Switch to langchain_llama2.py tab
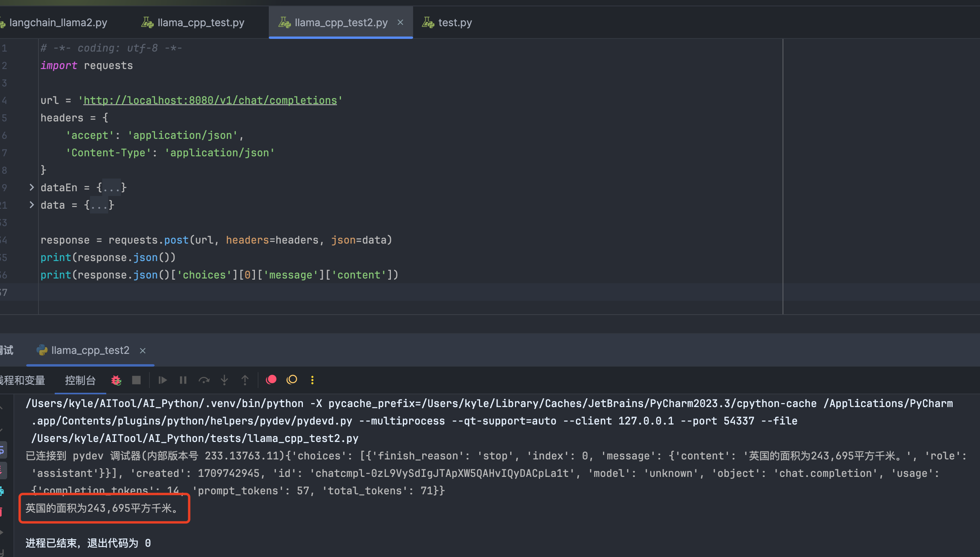Viewport: 980px width, 557px height. tap(58, 23)
